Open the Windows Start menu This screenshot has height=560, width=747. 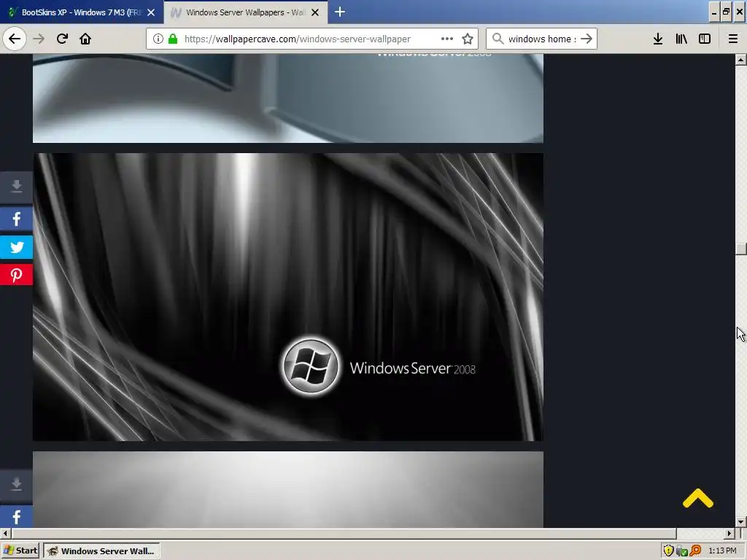tap(20, 551)
